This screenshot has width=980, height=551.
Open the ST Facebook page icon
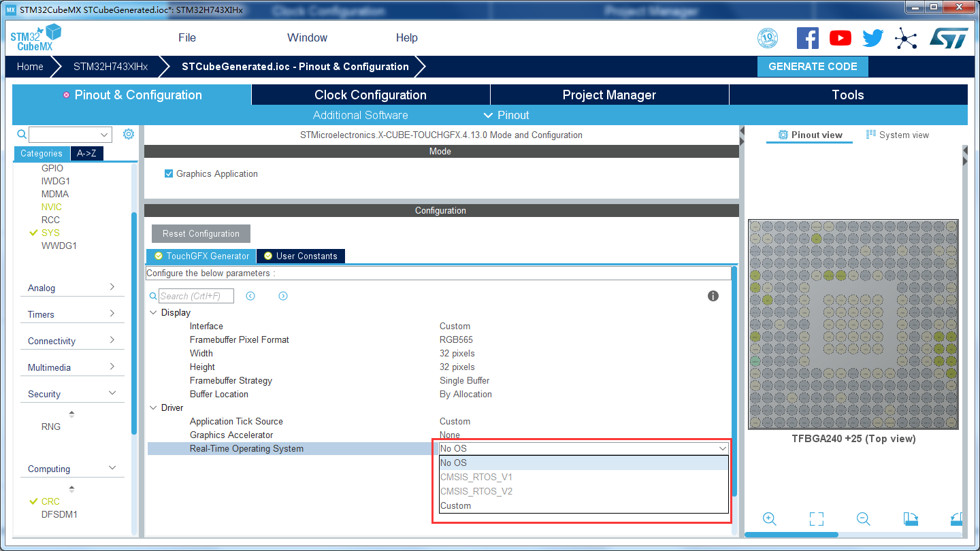coord(807,38)
